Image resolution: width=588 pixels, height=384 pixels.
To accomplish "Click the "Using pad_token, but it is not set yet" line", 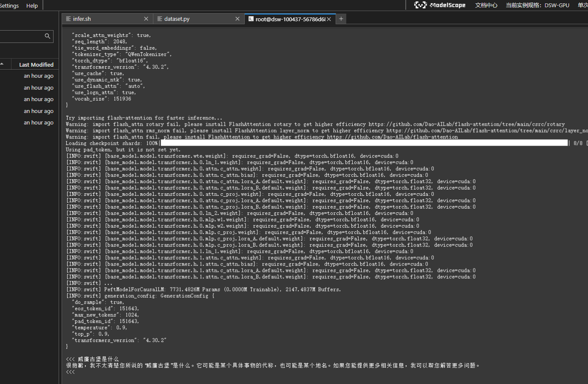I will [123, 150].
